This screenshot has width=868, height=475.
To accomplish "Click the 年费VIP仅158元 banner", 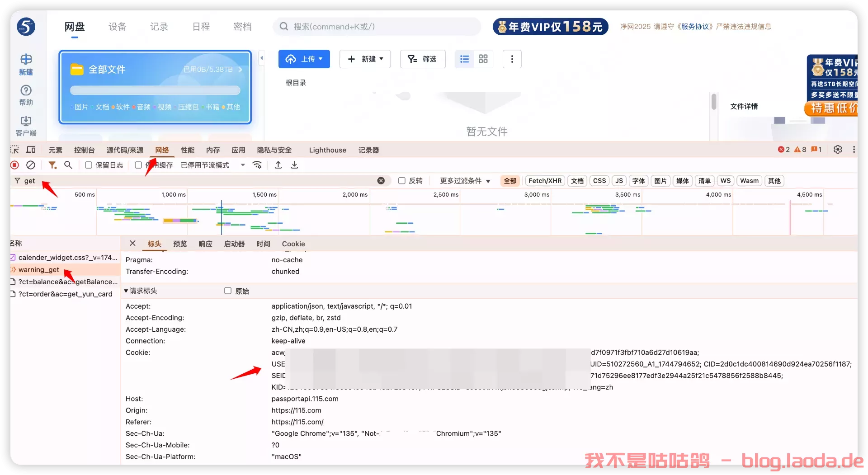I will [x=551, y=27].
